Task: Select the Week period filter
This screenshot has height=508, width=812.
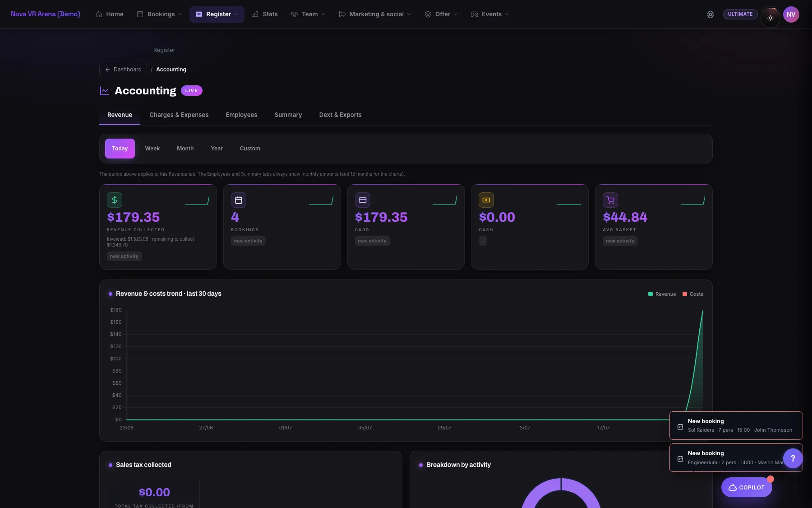Action: click(x=152, y=149)
